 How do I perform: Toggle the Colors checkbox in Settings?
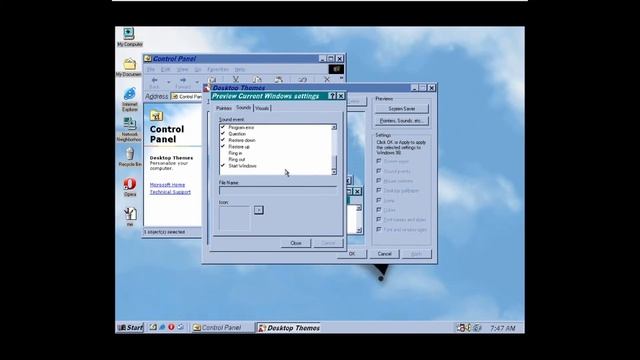click(379, 210)
